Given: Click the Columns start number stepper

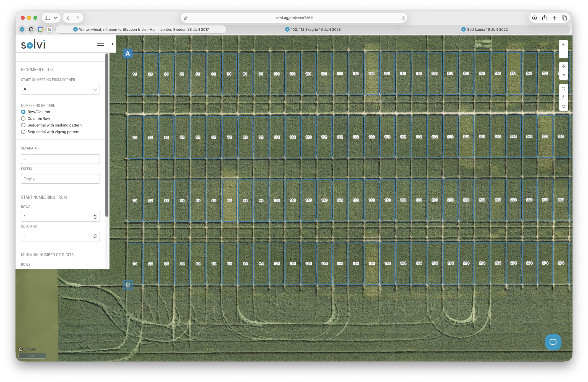Looking at the screenshot, I should (95, 236).
